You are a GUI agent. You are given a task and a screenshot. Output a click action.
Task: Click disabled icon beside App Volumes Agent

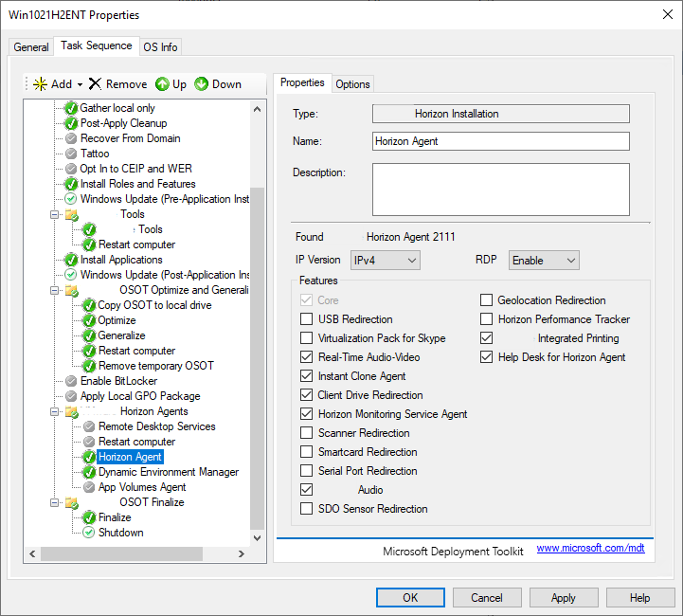tap(89, 487)
